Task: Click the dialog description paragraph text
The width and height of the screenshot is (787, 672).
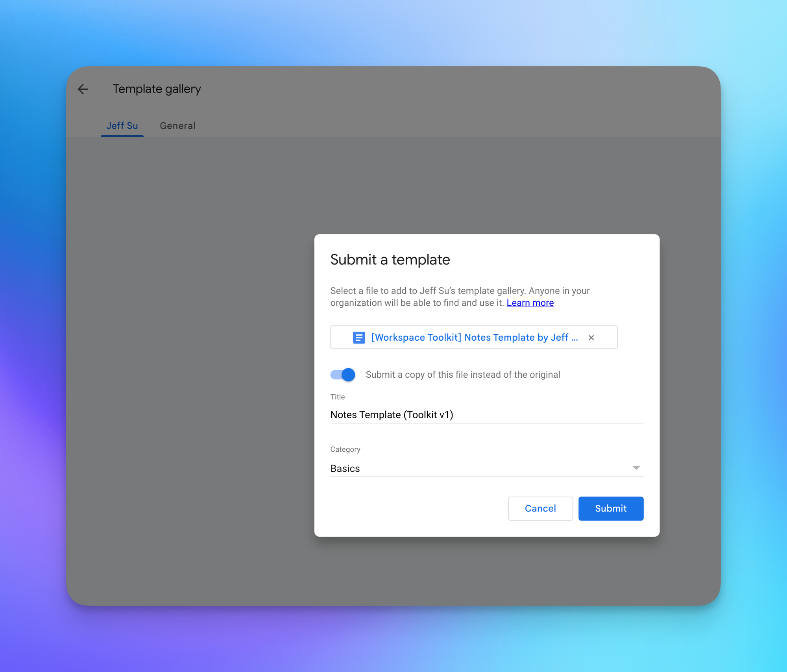Action: click(459, 291)
